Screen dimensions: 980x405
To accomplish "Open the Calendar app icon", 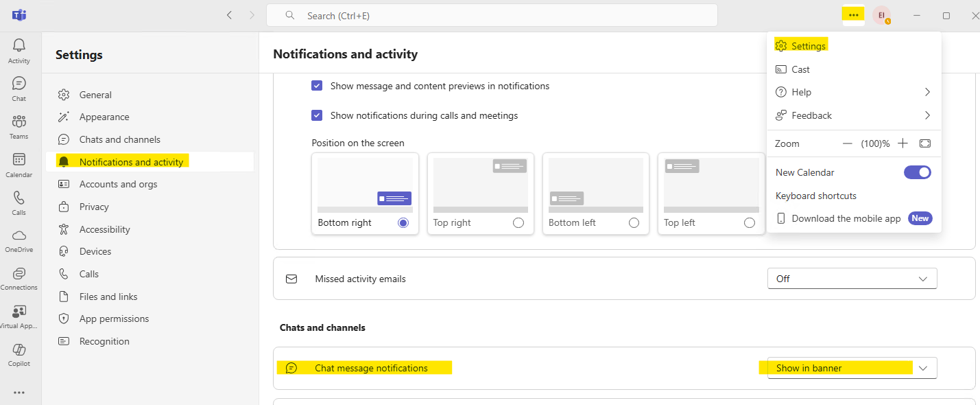I will click(19, 160).
